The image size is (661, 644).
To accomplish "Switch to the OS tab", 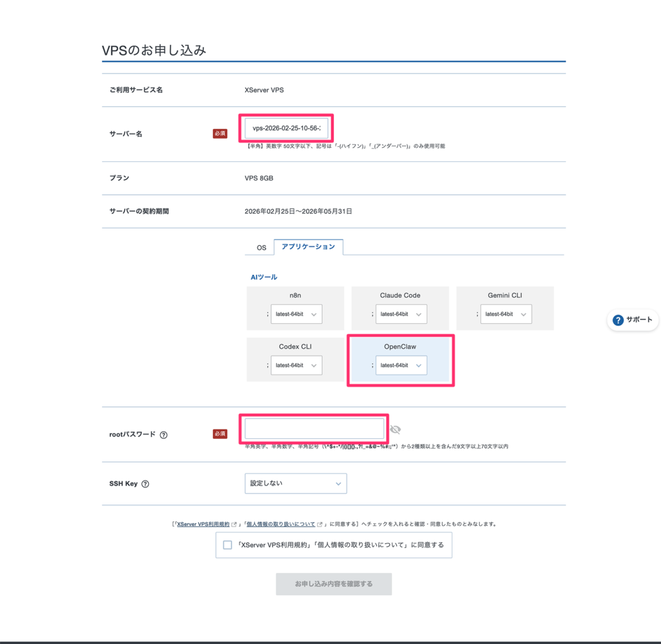I will tap(261, 247).
